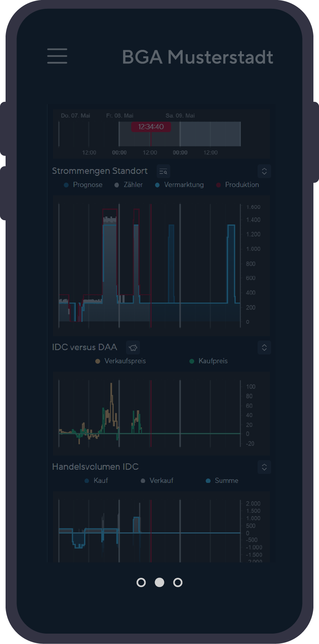The image size is (319, 644).
Task: Expand the IDC versus DAA chart panel
Action: (x=264, y=348)
